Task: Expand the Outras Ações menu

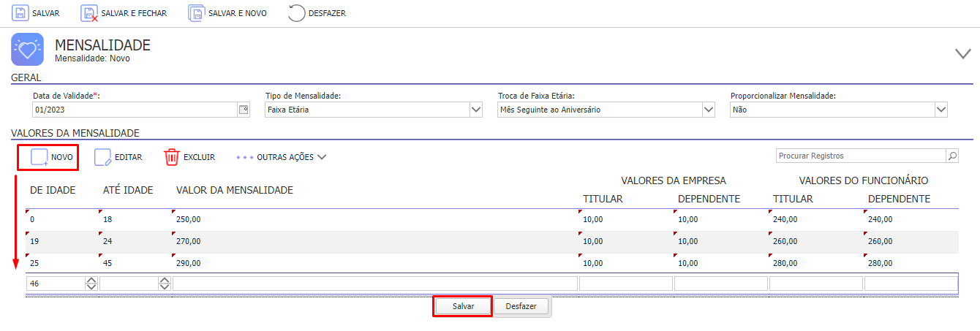Action: (x=281, y=157)
